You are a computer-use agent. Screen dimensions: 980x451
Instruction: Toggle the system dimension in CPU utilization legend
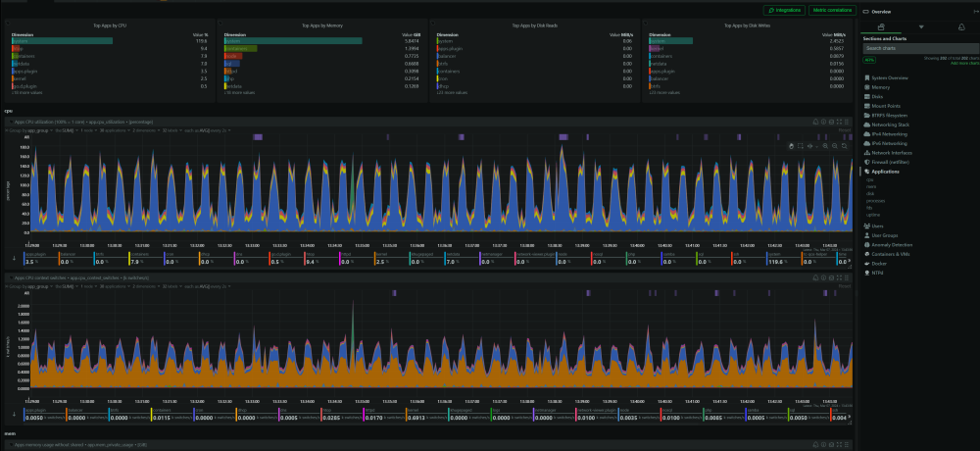click(x=782, y=259)
